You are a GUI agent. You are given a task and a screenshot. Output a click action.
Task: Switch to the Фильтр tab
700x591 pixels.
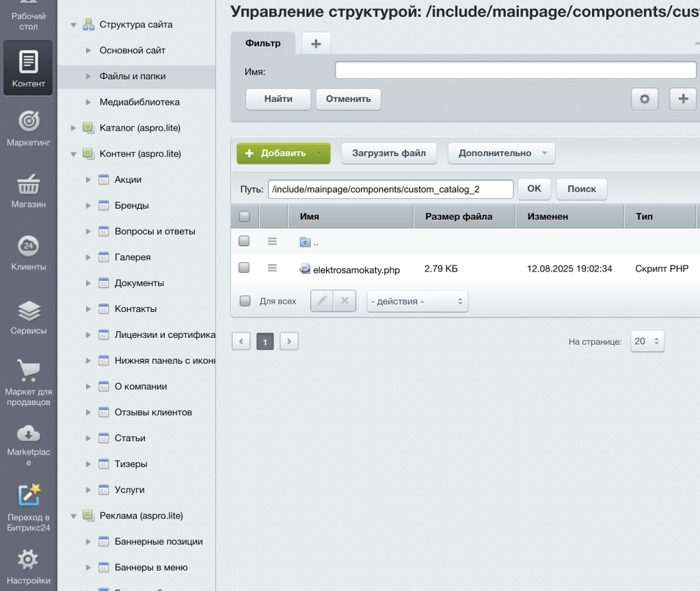pos(262,42)
